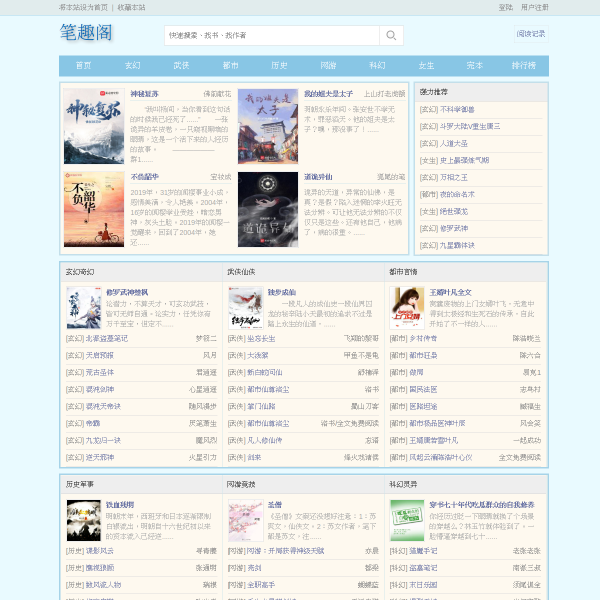Open the 独步成仙 cover thumbnail

[x=246, y=308]
